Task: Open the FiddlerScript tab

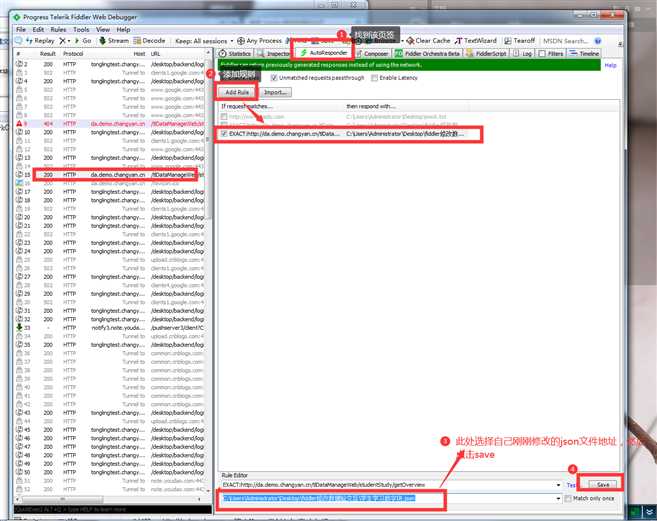Action: click(487, 54)
